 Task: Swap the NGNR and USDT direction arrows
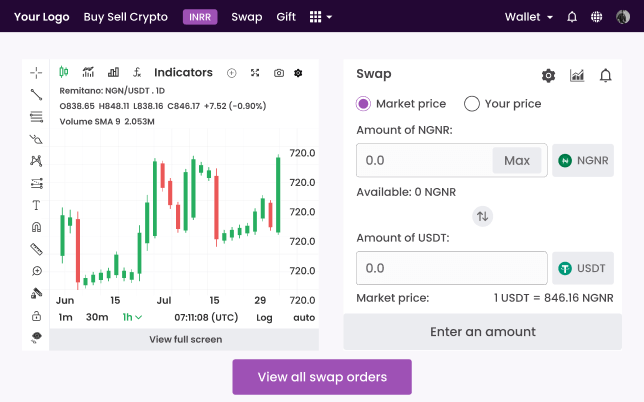point(483,216)
